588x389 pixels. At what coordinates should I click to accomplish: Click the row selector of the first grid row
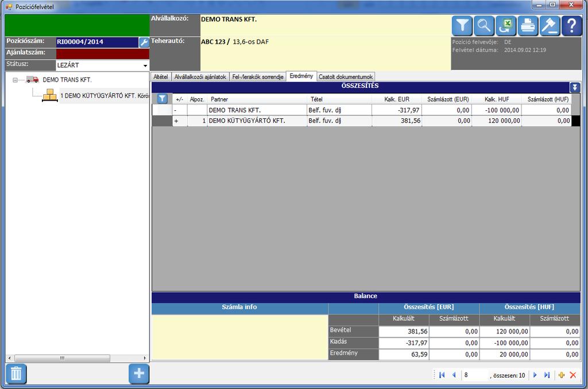(162, 110)
